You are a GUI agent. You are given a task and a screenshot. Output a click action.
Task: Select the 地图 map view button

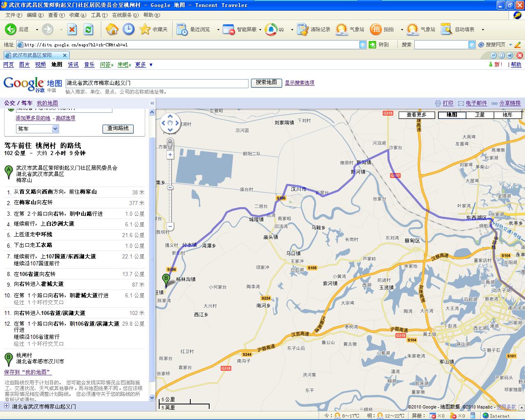(452, 115)
